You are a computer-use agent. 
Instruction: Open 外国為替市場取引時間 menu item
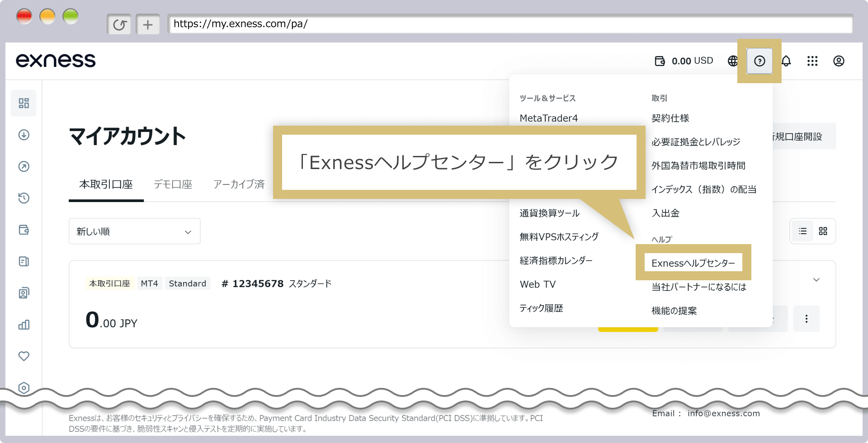[x=698, y=166]
